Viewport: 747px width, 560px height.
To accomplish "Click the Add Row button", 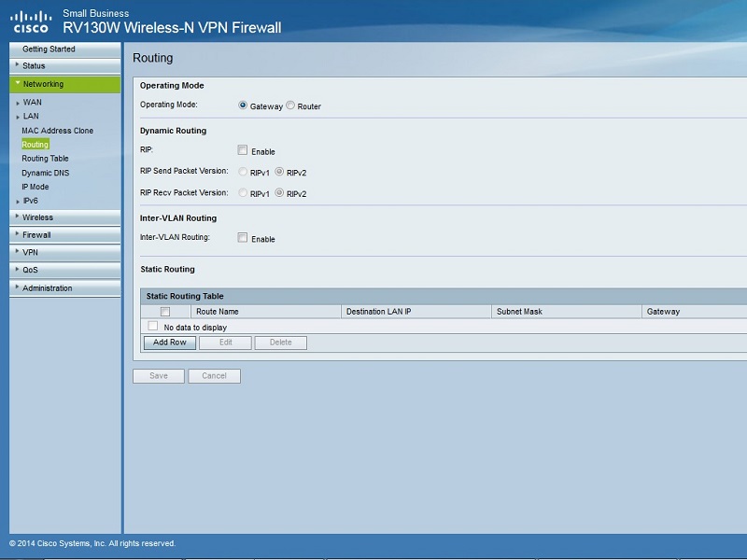I will tap(170, 343).
